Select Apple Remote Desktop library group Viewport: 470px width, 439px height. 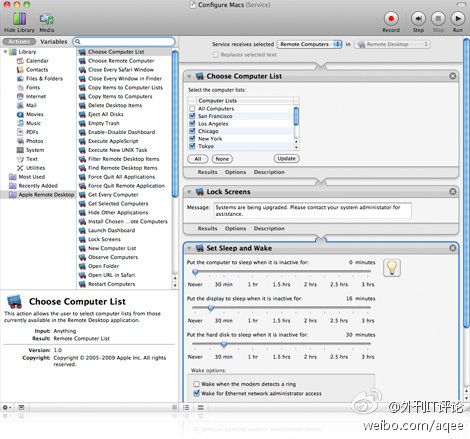(41, 195)
